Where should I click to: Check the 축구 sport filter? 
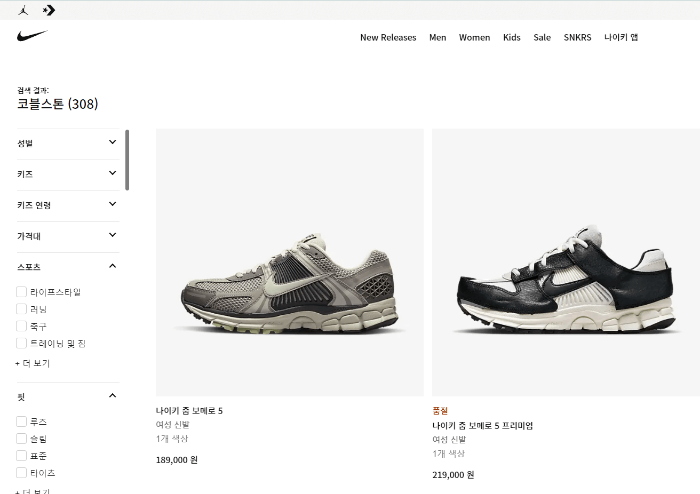pos(21,326)
